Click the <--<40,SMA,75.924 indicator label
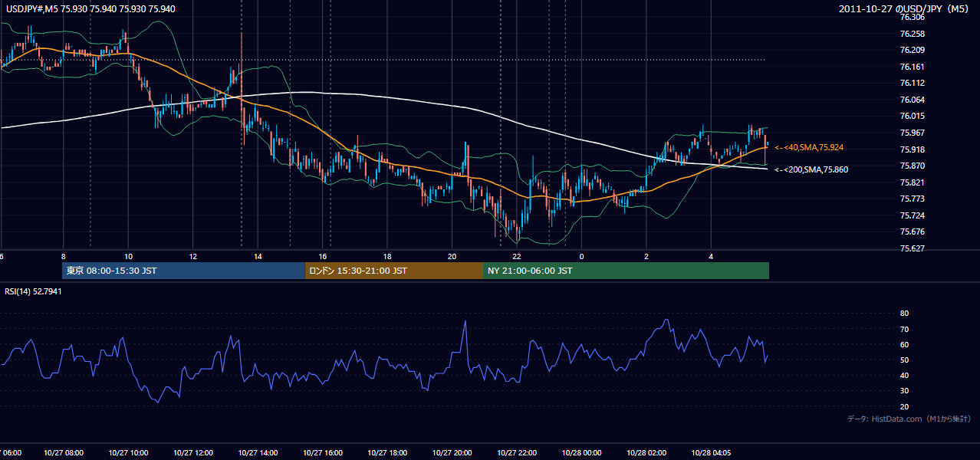The image size is (980, 460). [810, 147]
